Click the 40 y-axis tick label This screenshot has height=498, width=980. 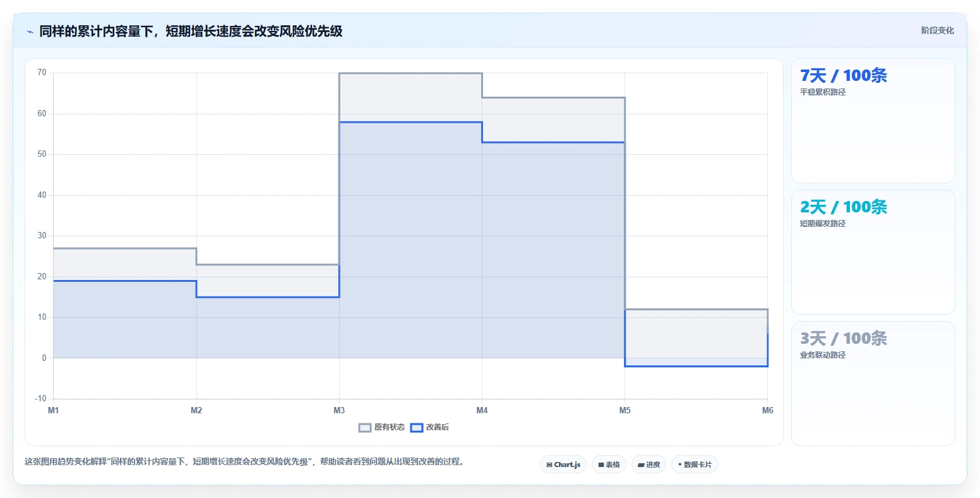[42, 195]
